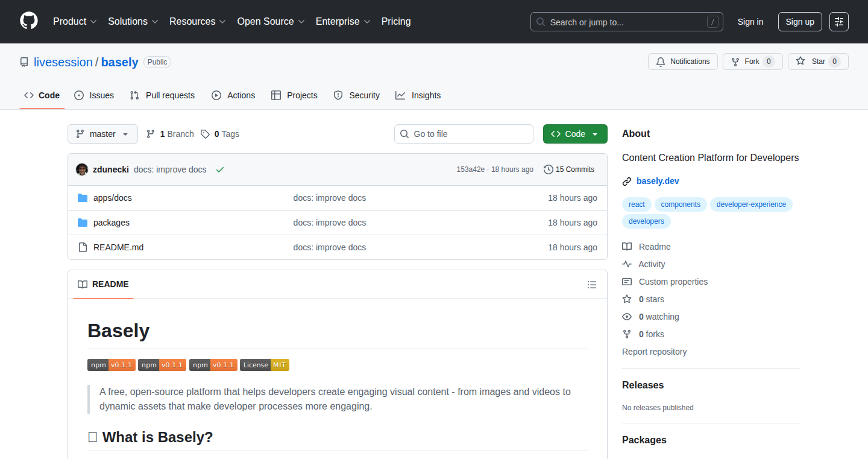868x459 pixels.
Task: Select the react topic tag
Action: (637, 204)
